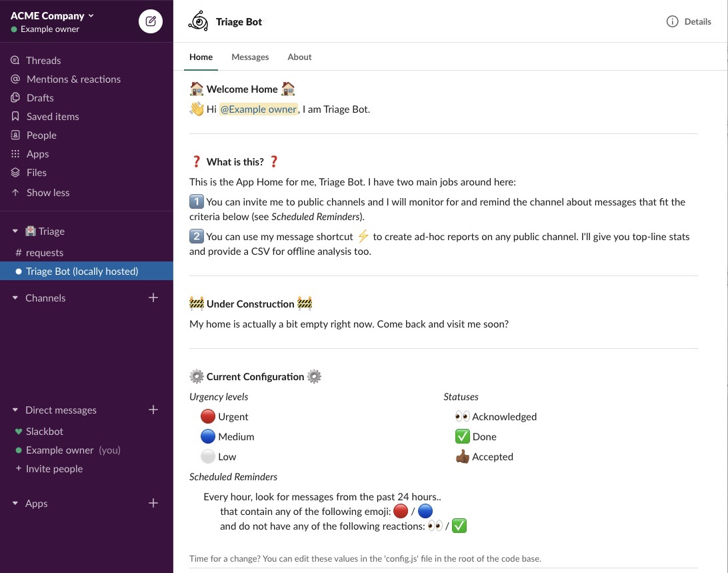Click the Details button label
The height and width of the screenshot is (573, 728).
tap(697, 21)
